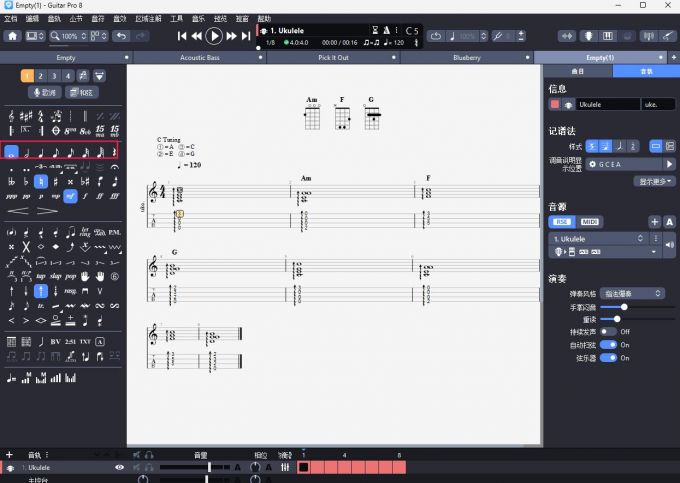Click the MIDI sound mode button

pyautogui.click(x=590, y=221)
